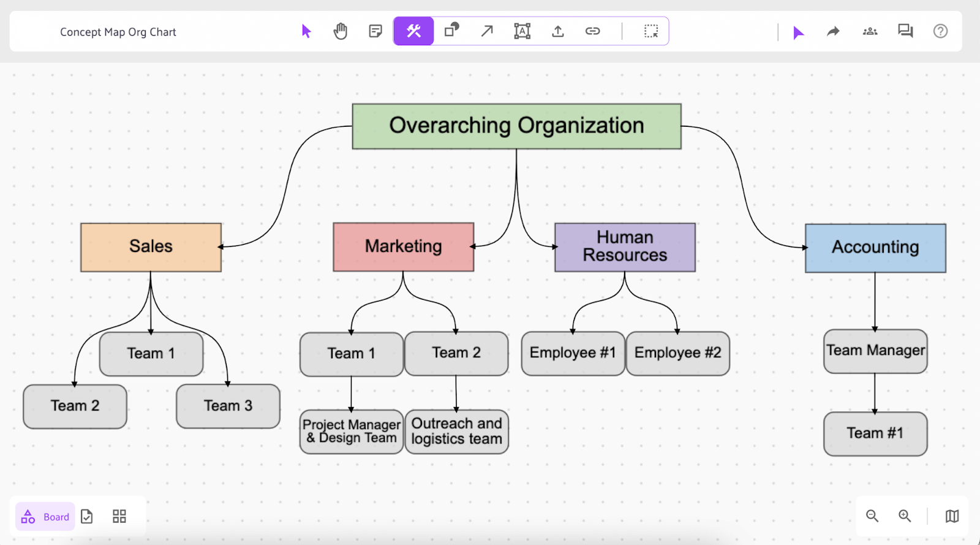
Task: Zoom out of the canvas
Action: 872,516
